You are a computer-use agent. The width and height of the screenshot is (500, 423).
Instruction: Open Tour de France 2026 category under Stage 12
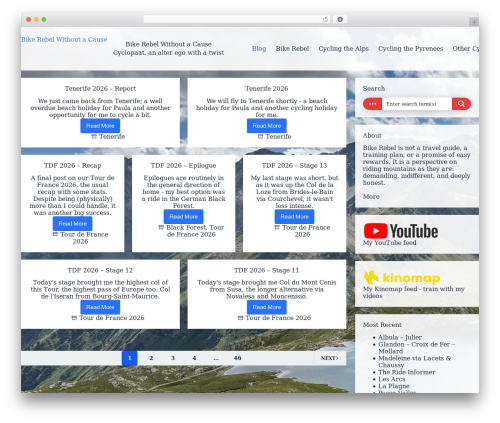(112, 318)
